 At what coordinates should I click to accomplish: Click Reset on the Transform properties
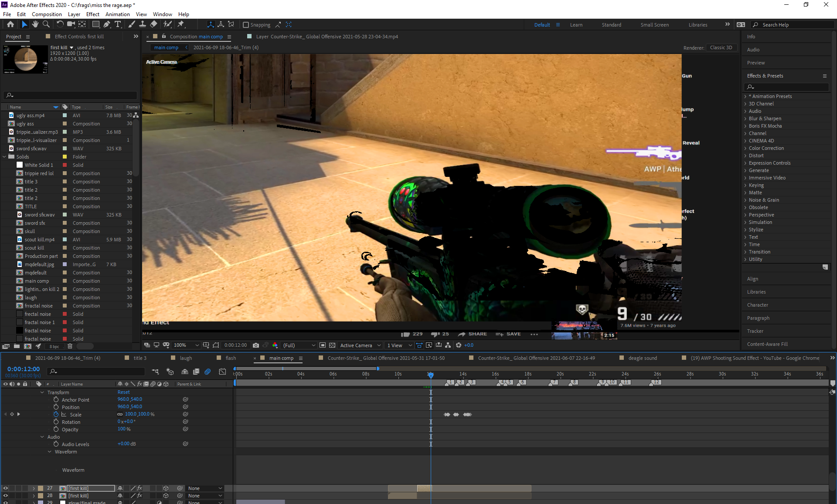tap(124, 392)
